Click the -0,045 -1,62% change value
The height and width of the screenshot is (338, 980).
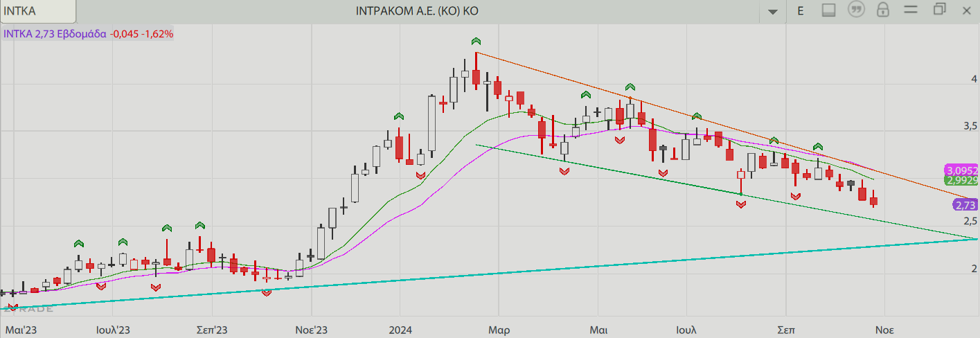[142, 33]
